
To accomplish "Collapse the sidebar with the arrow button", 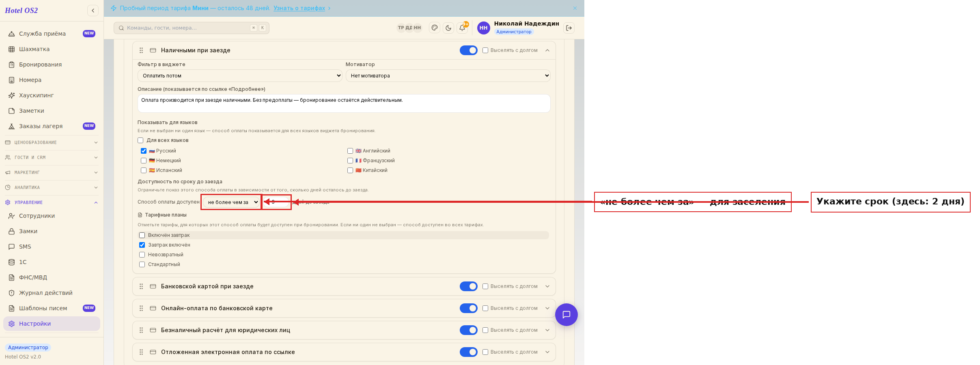I will click(x=93, y=11).
